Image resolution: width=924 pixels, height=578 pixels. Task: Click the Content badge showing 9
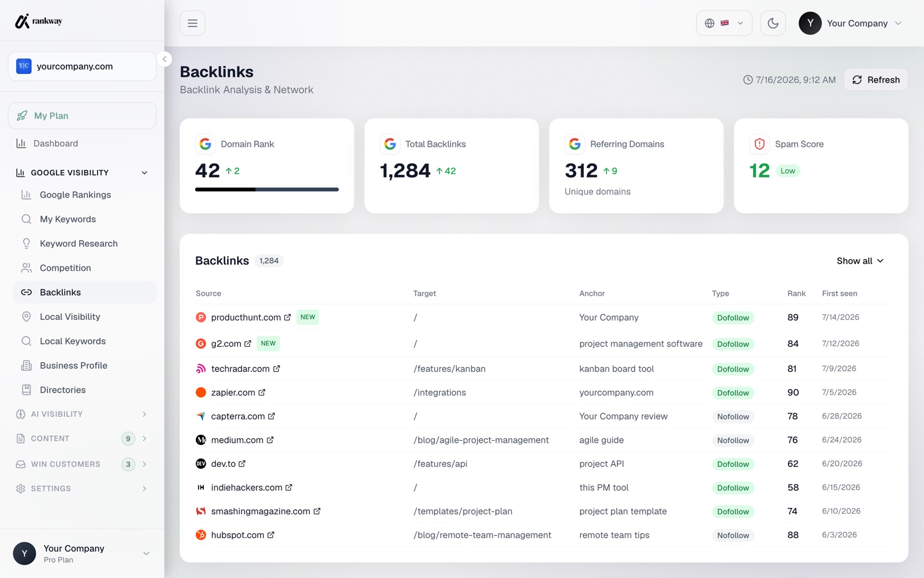[128, 439]
